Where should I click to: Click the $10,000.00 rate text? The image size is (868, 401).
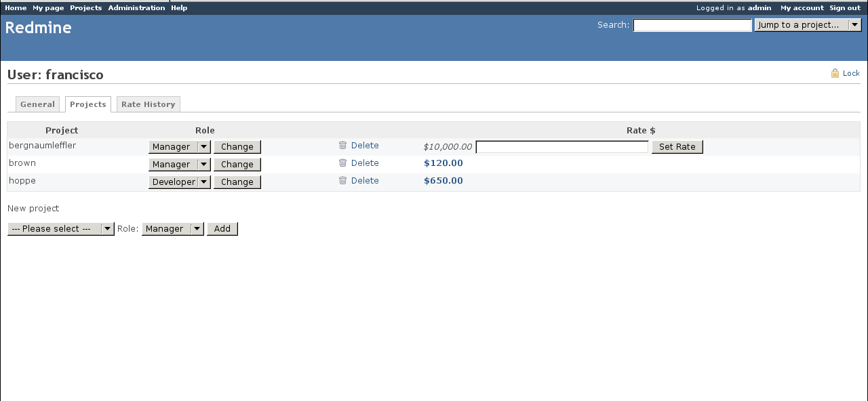pyautogui.click(x=448, y=147)
